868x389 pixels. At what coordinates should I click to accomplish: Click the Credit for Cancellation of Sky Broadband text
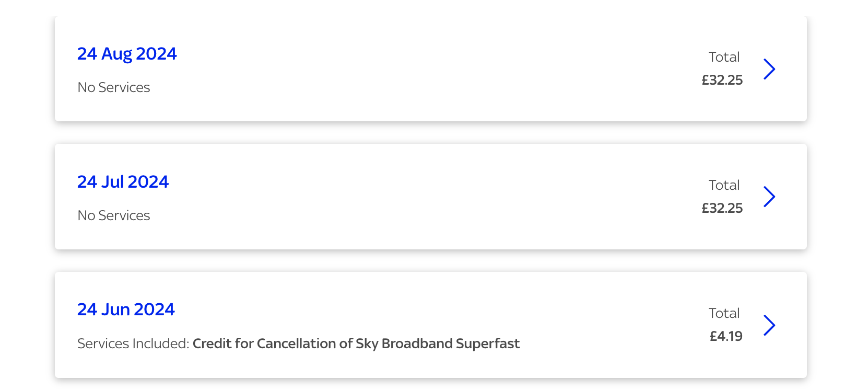[x=356, y=344]
